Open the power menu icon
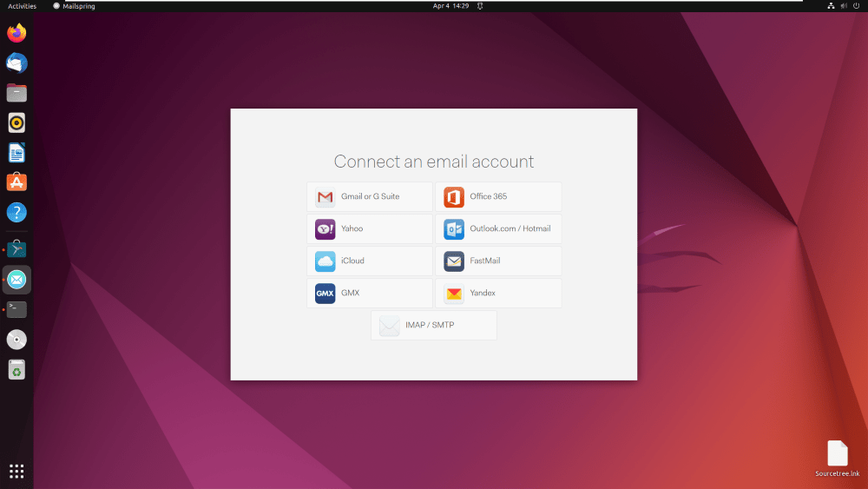 point(857,6)
